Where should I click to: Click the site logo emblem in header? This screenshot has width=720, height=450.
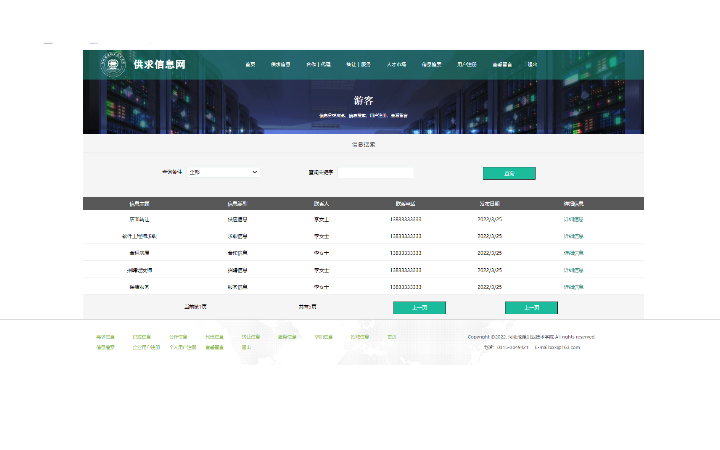click(113, 65)
